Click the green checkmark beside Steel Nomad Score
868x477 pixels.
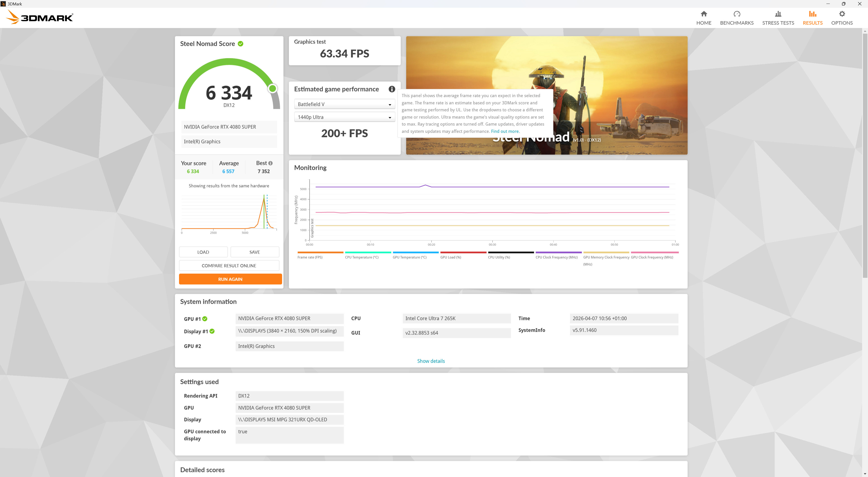click(x=240, y=43)
